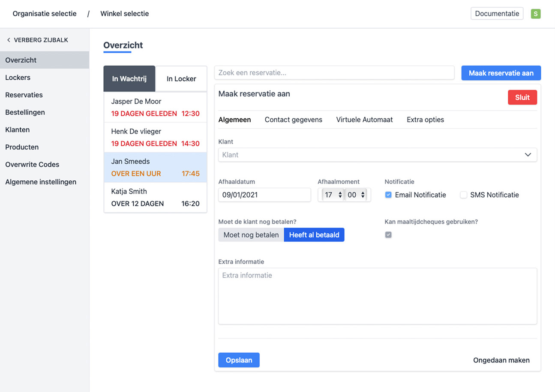Open the Documentatie button
This screenshot has width=555, height=392.
click(x=497, y=14)
